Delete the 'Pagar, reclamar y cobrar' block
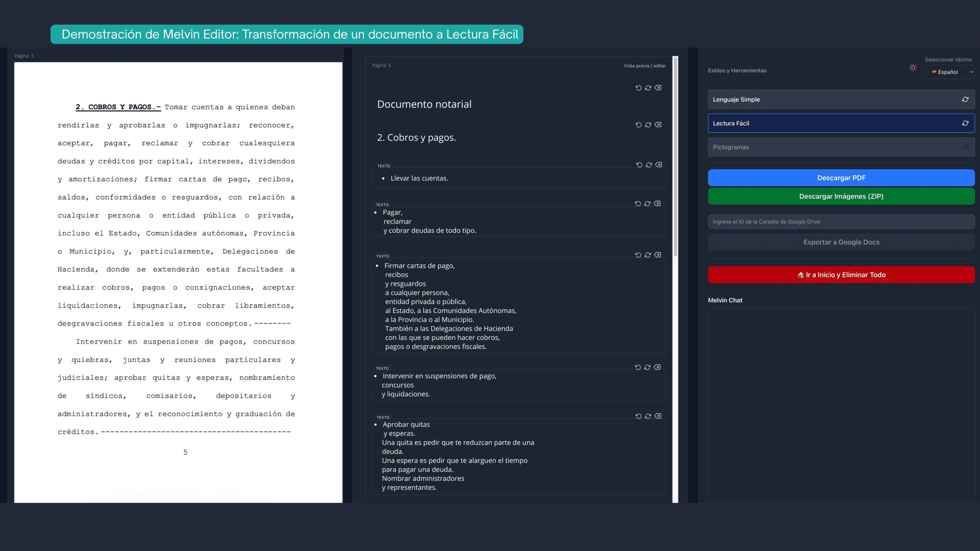This screenshot has width=980, height=551. pyautogui.click(x=658, y=203)
